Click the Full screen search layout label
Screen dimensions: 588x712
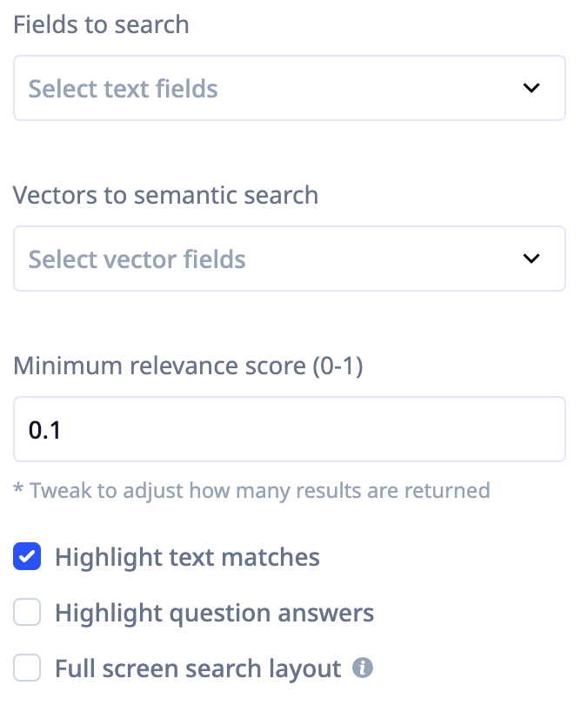click(x=197, y=668)
